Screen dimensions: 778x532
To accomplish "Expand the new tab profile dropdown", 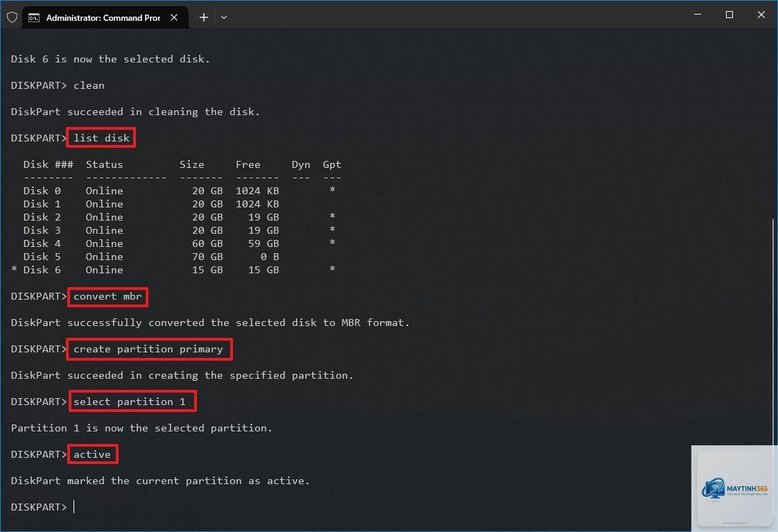I will pyautogui.click(x=224, y=17).
